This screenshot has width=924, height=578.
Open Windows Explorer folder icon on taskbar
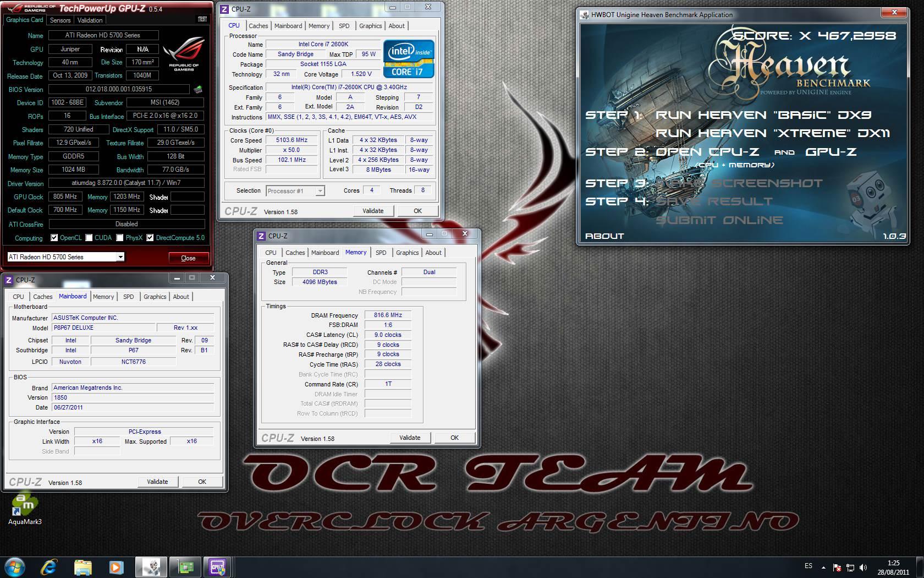(83, 566)
